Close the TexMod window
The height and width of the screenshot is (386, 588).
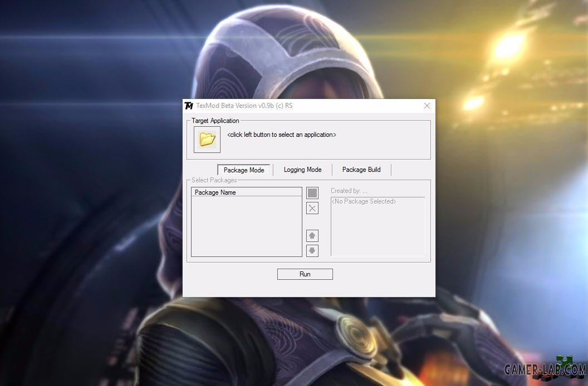(x=427, y=106)
